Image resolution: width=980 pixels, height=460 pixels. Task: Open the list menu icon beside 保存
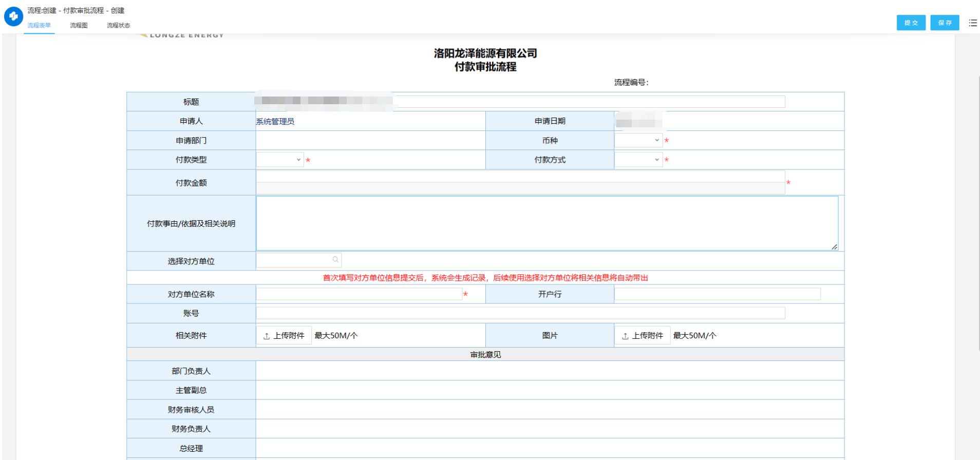972,23
